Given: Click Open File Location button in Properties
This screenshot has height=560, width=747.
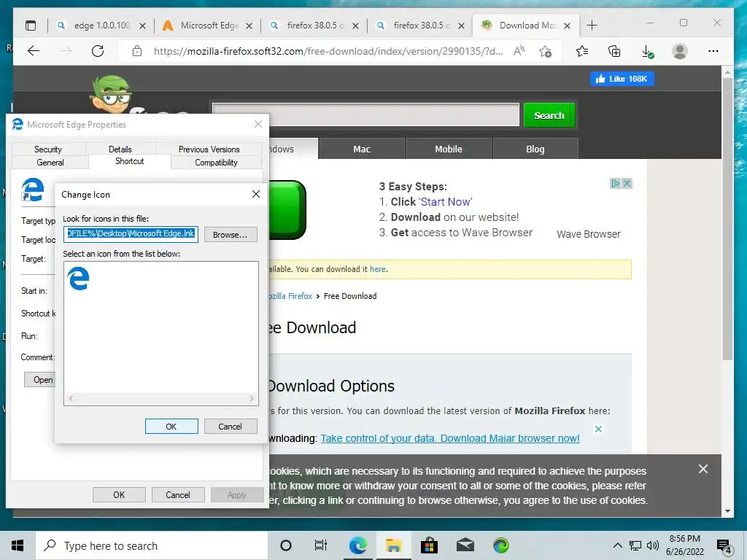Looking at the screenshot, I should click(40, 379).
